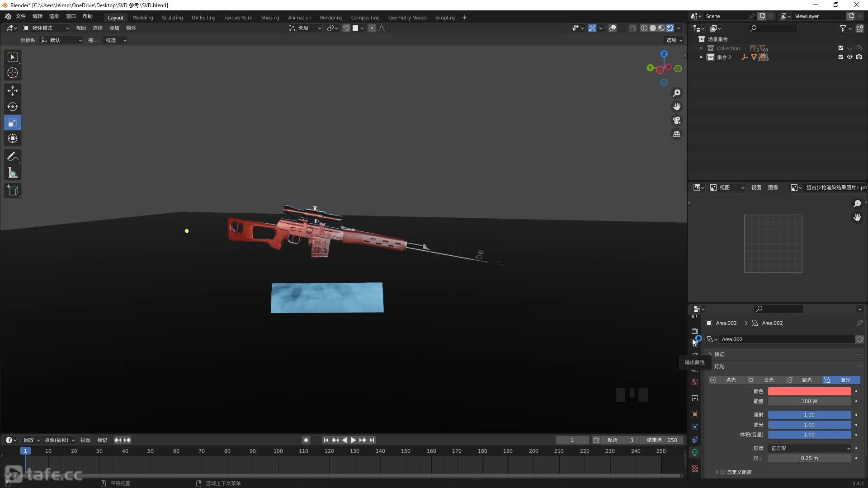868x488 pixels.
Task: Open the 渲染 menu
Action: pos(54,16)
